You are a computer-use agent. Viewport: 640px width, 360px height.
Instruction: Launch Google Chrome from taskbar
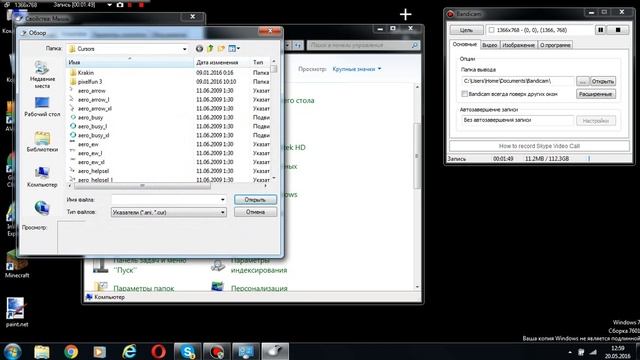(71, 351)
